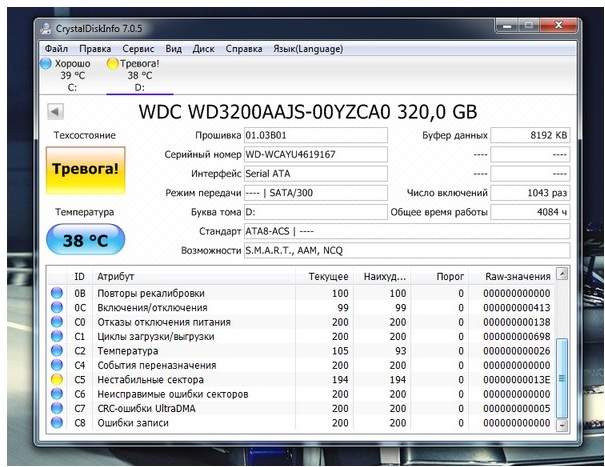The height and width of the screenshot is (467, 605).
Task: Click the scrollbar down arrow in attribute list
Action: 562,426
